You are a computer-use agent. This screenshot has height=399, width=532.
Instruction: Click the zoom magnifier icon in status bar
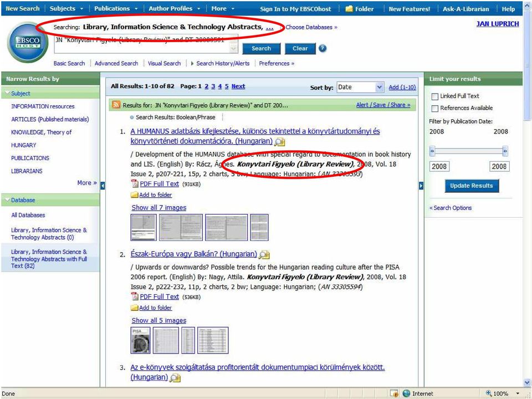[x=489, y=393]
